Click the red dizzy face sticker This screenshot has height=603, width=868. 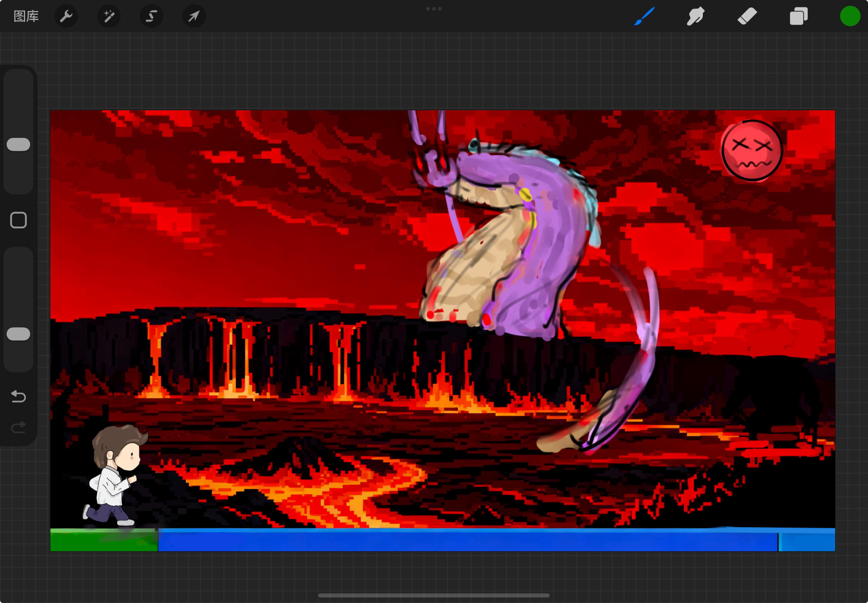pos(752,151)
